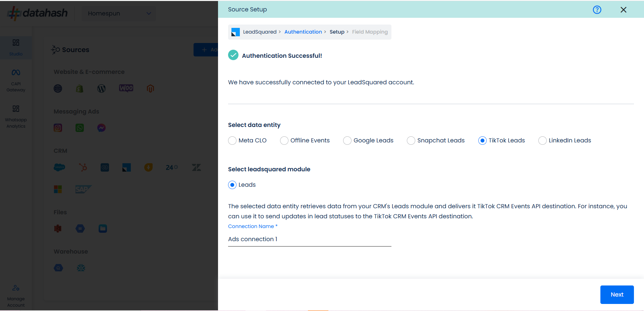Select the blue linked-rings CRM icon
644x311 pixels.
pyautogui.click(x=105, y=167)
